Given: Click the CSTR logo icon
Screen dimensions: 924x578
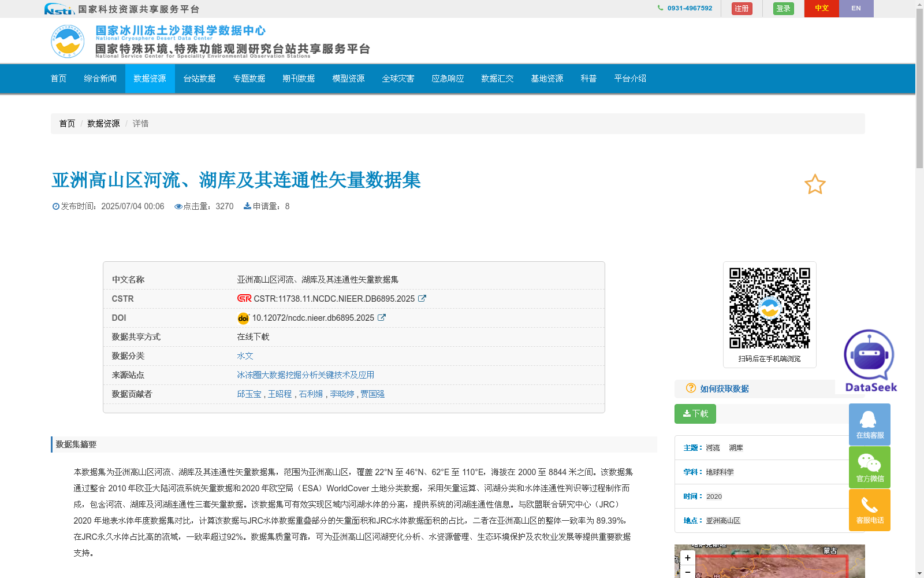Looking at the screenshot, I should [x=244, y=298].
